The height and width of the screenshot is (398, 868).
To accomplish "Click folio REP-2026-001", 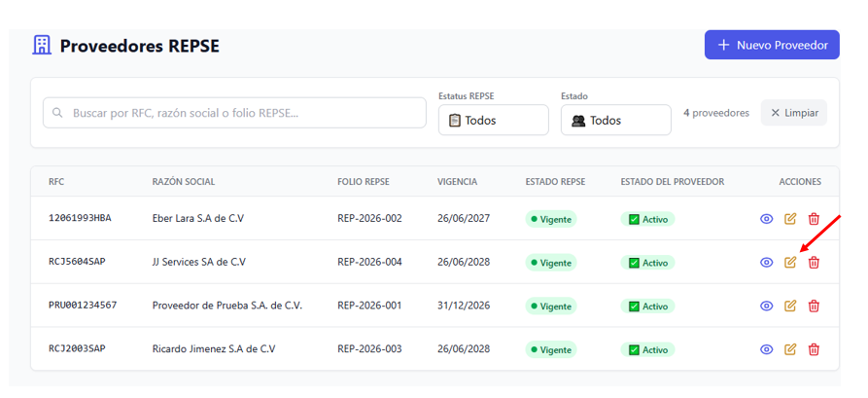I will [x=369, y=306].
